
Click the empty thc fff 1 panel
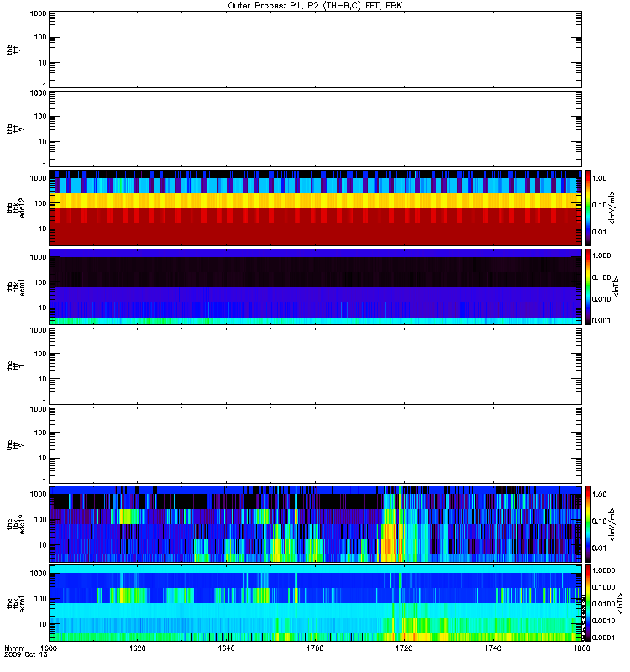pyautogui.click(x=315, y=366)
